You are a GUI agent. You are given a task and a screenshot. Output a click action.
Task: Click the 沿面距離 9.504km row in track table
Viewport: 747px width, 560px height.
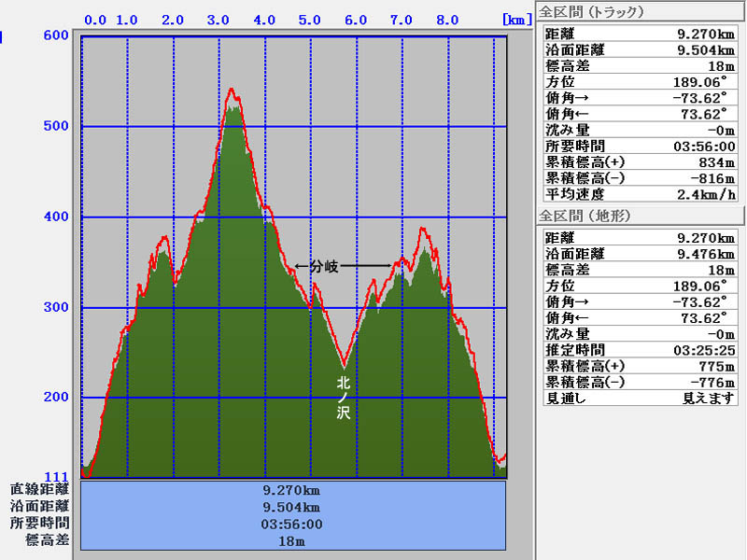640,50
